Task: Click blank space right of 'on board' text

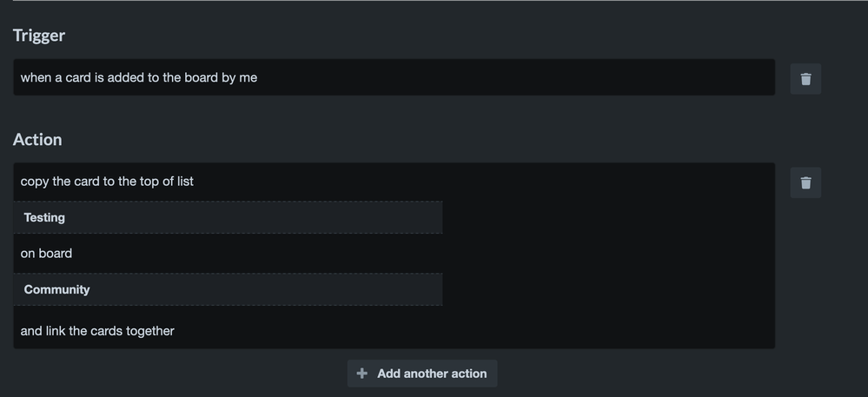Action: 421,253
